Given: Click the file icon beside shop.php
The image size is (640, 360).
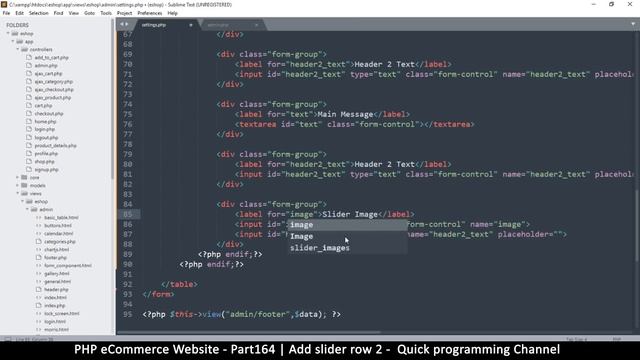Looking at the screenshot, I should [29, 162].
